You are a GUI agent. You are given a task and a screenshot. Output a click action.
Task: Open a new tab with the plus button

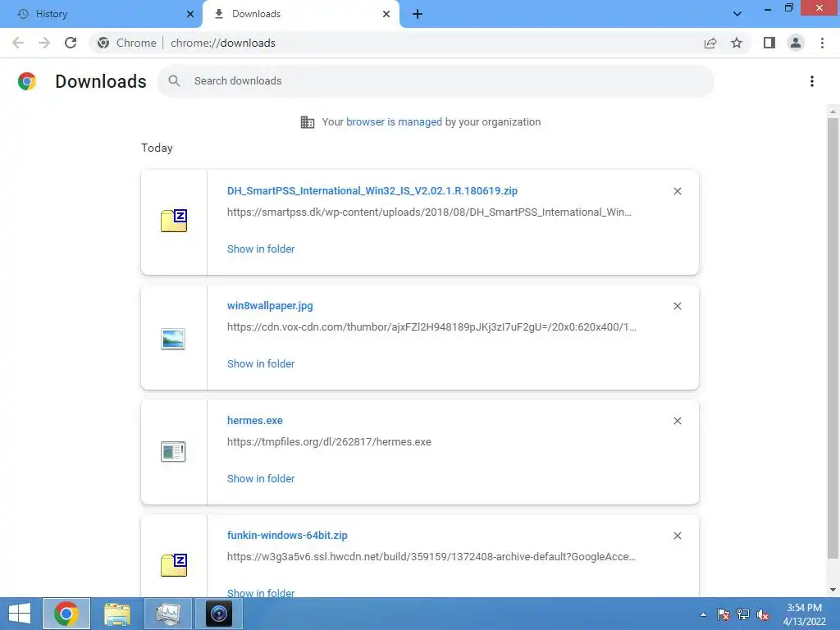[x=418, y=14]
